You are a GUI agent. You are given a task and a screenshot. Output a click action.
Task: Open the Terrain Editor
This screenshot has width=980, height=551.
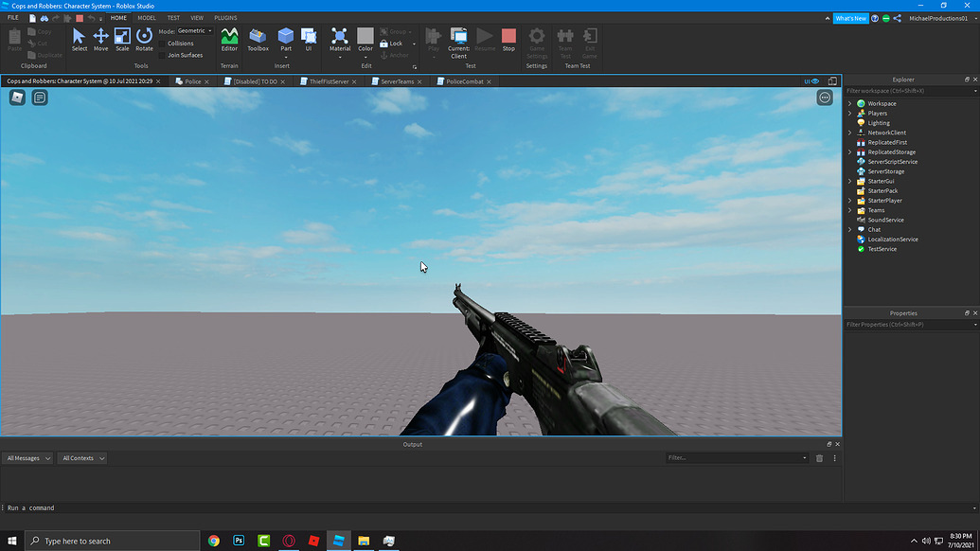[x=229, y=40]
